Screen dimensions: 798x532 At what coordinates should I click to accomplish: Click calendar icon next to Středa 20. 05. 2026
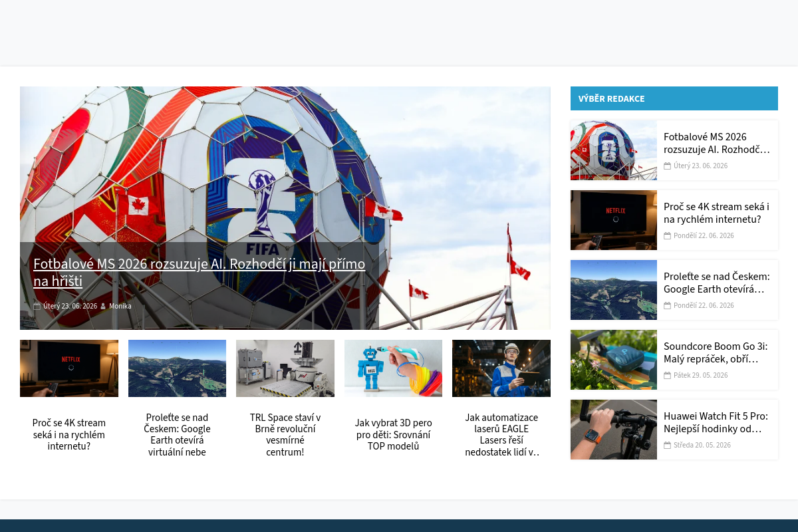[667, 446]
